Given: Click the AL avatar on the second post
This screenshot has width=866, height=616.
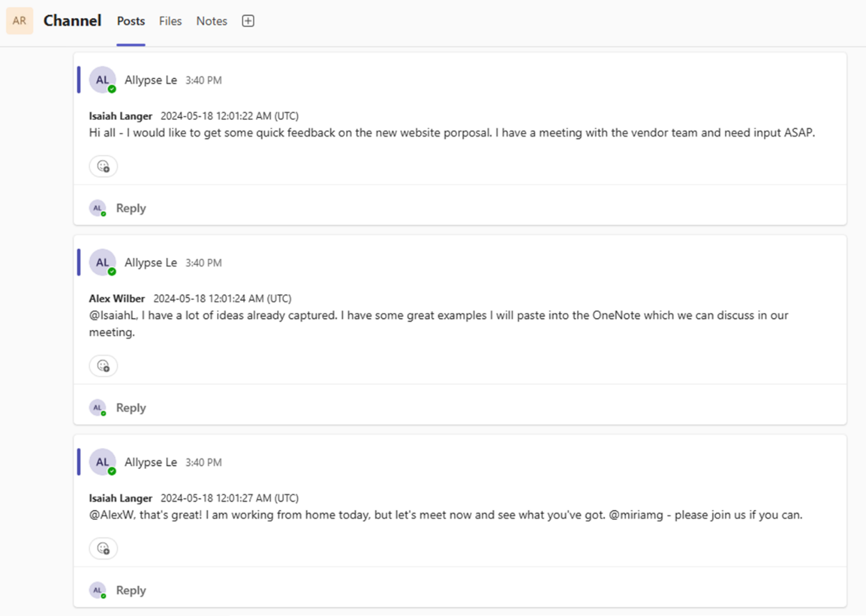Looking at the screenshot, I should coord(102,262).
